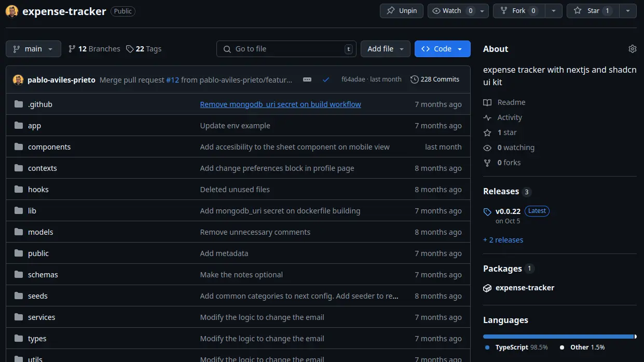Open the .github folder
This screenshot has height=362, width=644.
40,104
